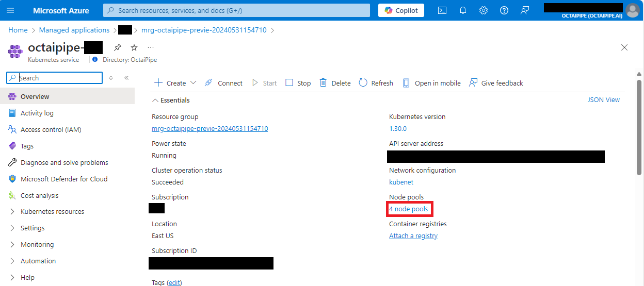644x286 pixels.
Task: Open notifications bell
Action: (462, 10)
